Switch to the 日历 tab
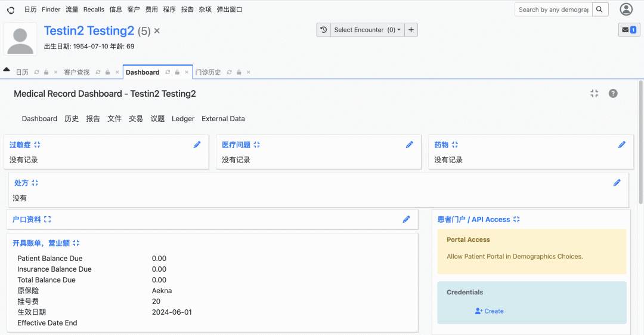The width and height of the screenshot is (644, 335). point(22,72)
